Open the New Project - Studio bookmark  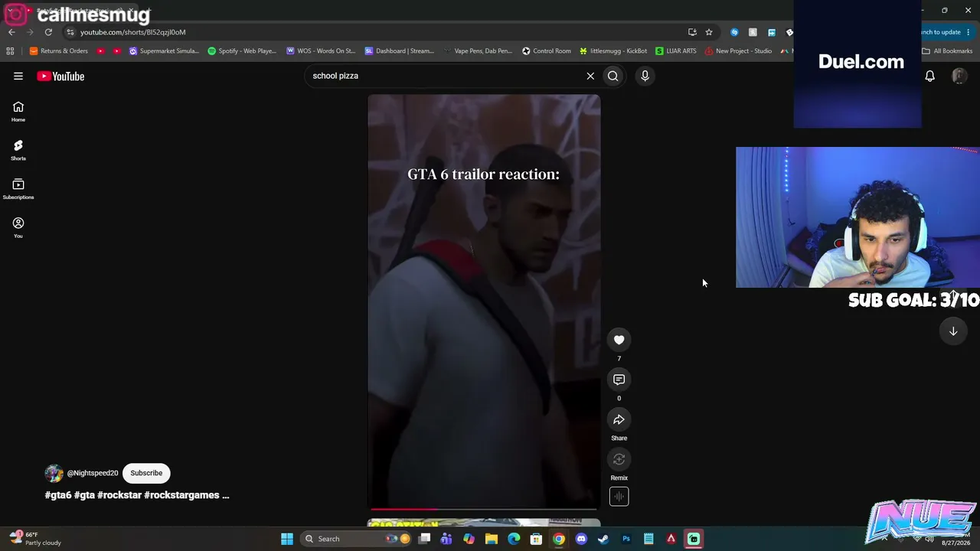(739, 51)
